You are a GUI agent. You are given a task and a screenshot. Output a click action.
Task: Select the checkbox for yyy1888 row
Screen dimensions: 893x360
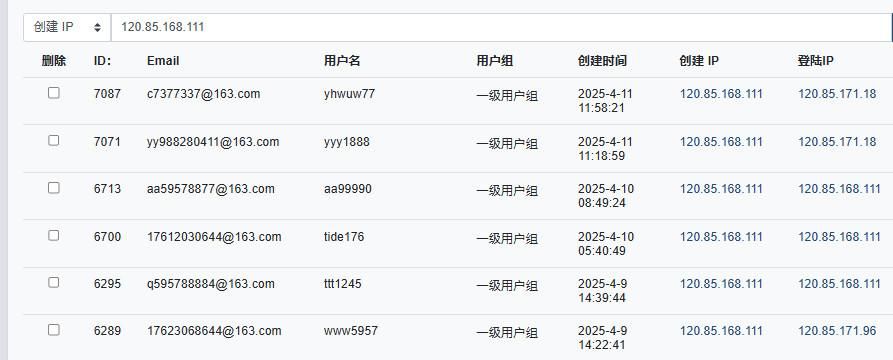(54, 140)
